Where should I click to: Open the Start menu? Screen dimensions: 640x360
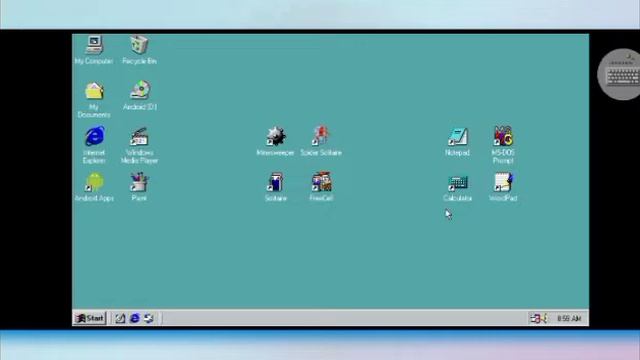click(x=90, y=318)
